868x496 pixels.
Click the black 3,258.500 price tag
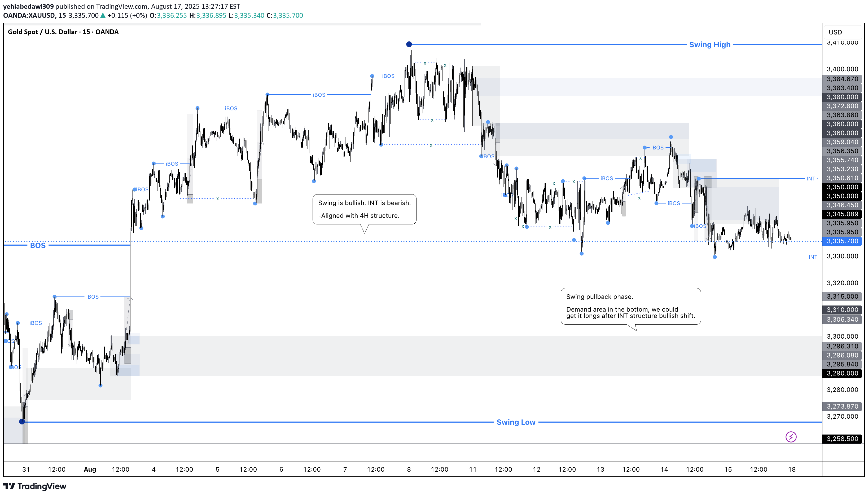click(x=842, y=439)
